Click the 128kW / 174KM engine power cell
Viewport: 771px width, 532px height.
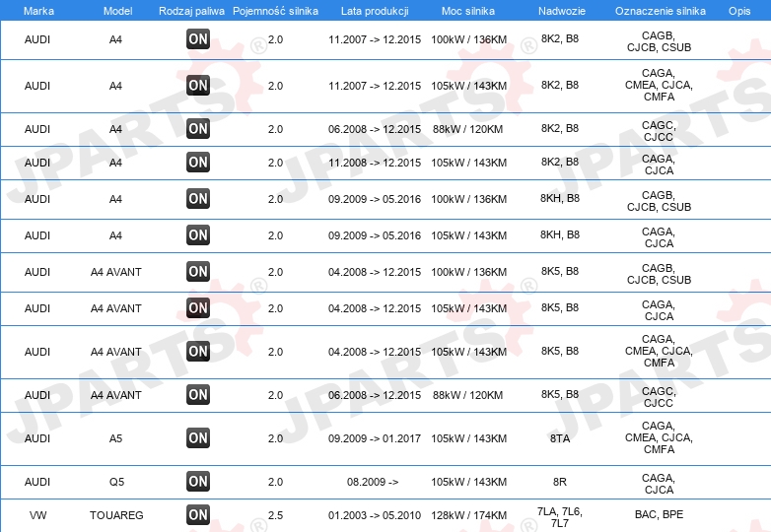coord(468,515)
